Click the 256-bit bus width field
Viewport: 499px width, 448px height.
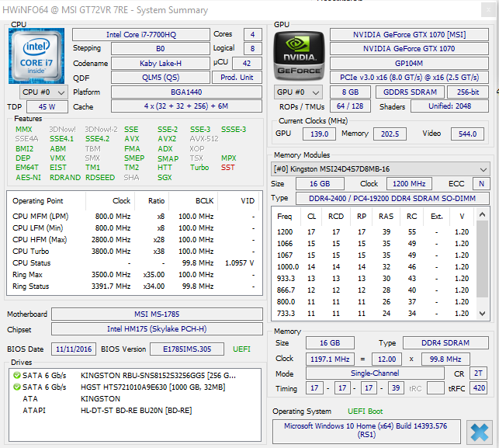468,92
